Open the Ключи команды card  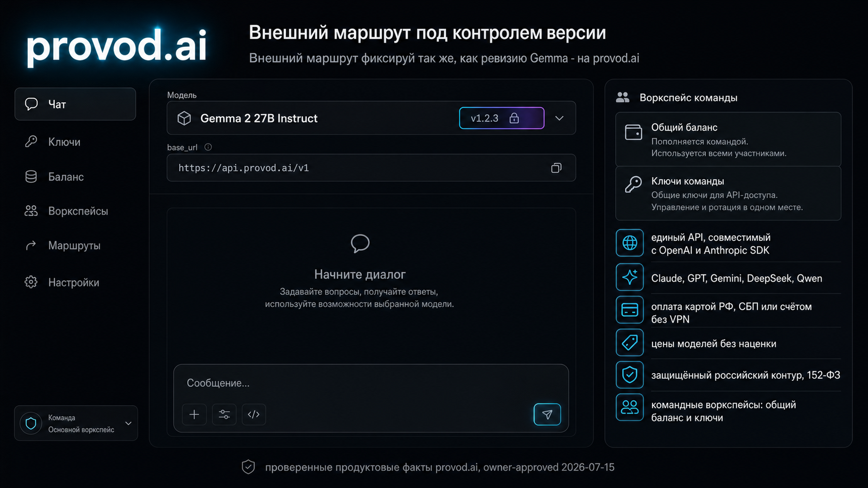(728, 194)
